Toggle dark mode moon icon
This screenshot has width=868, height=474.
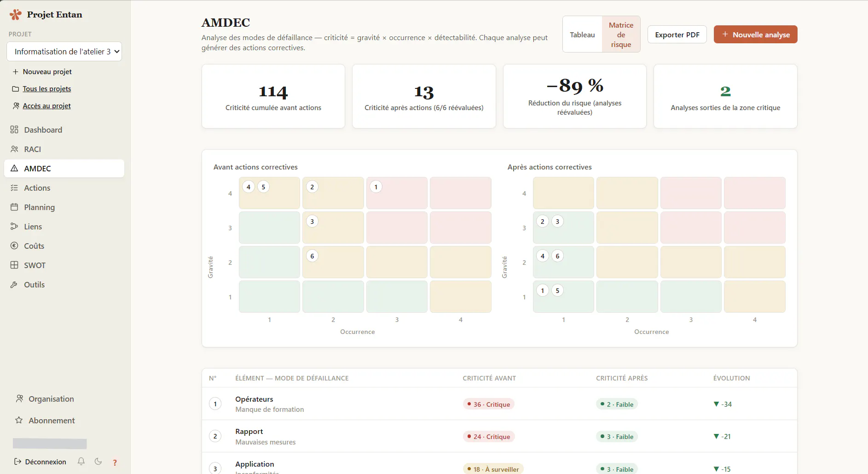pos(98,462)
